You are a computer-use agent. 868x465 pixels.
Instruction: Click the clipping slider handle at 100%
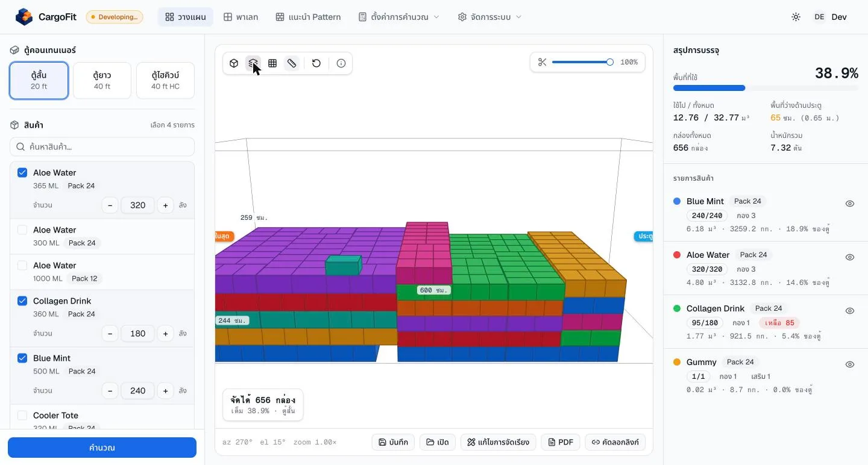click(609, 62)
